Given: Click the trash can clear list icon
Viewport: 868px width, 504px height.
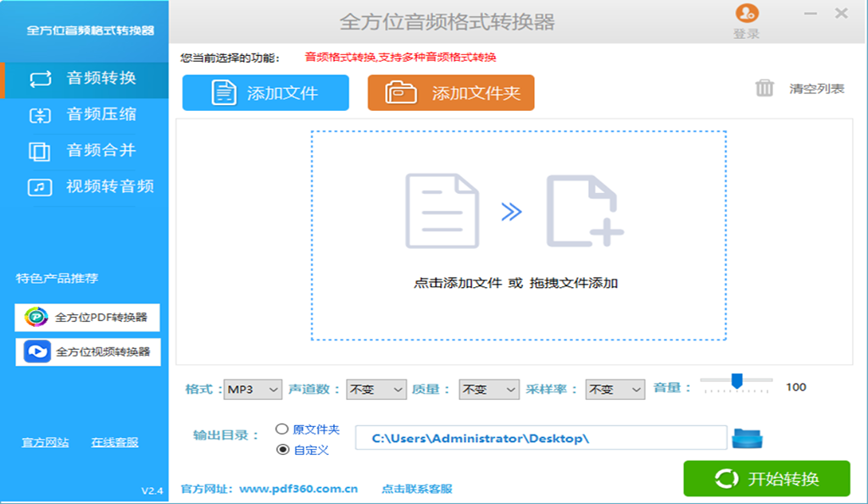Looking at the screenshot, I should pos(765,88).
